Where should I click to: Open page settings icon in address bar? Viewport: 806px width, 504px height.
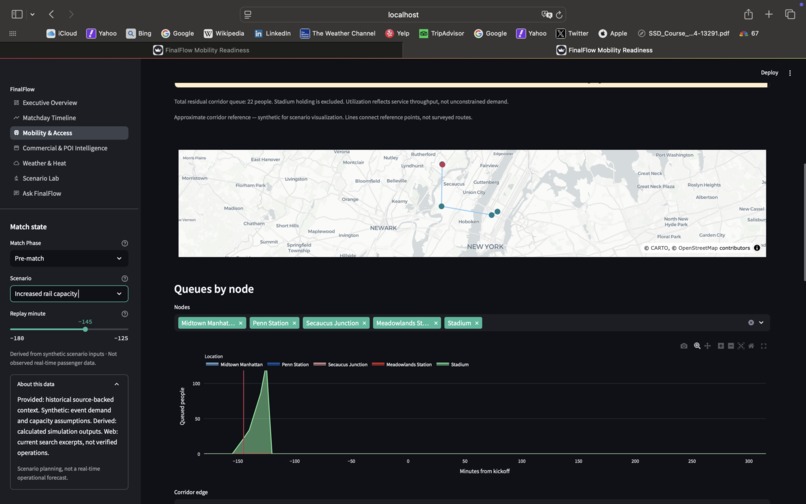pyautogui.click(x=248, y=15)
